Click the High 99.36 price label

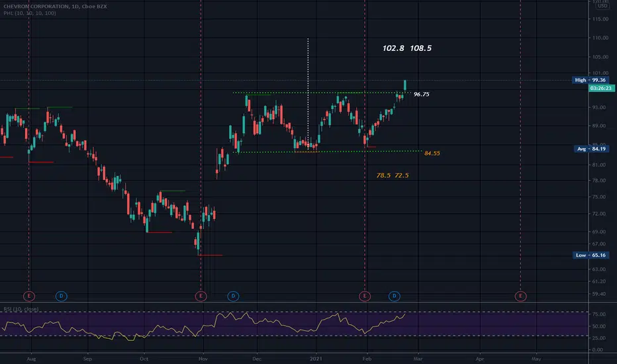coord(591,80)
